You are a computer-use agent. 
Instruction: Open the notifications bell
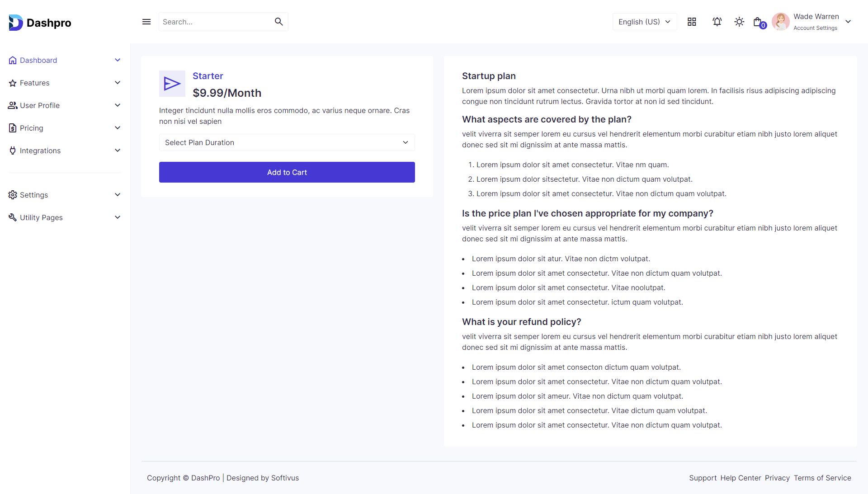point(717,22)
